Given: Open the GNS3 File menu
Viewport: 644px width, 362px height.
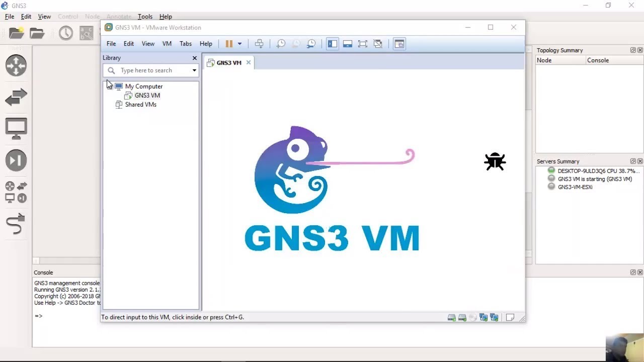Looking at the screenshot, I should [x=10, y=17].
